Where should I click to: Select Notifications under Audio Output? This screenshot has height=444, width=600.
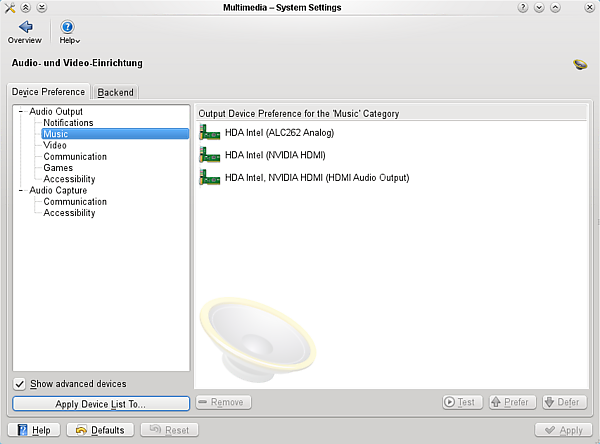pyautogui.click(x=68, y=123)
